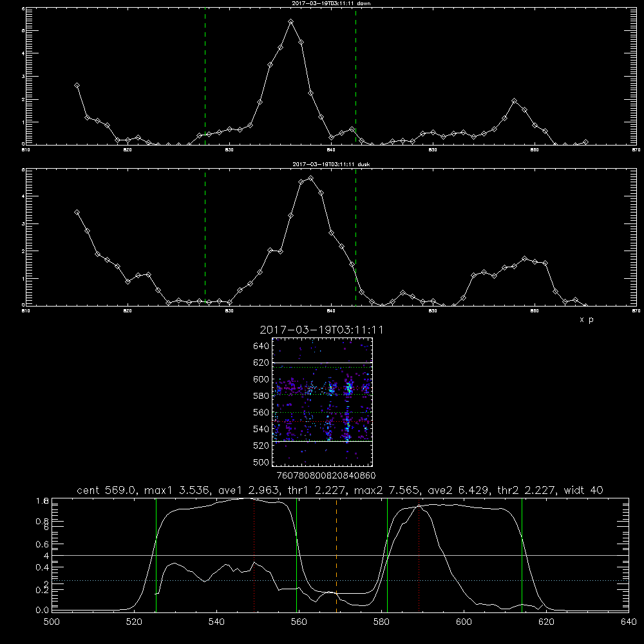Screen dimensions: 644x644
Task: Select the 'max2 7.565' value
Action: tap(386, 490)
